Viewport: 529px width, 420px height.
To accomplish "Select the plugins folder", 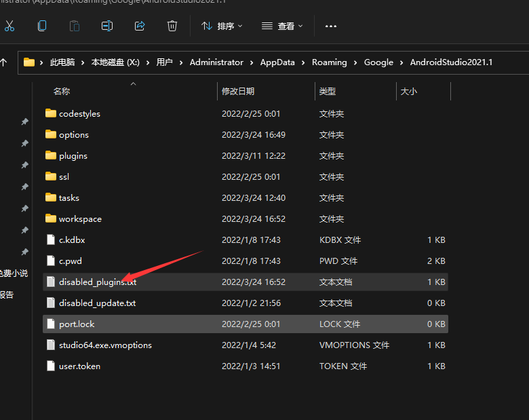I will [x=246, y=155].
